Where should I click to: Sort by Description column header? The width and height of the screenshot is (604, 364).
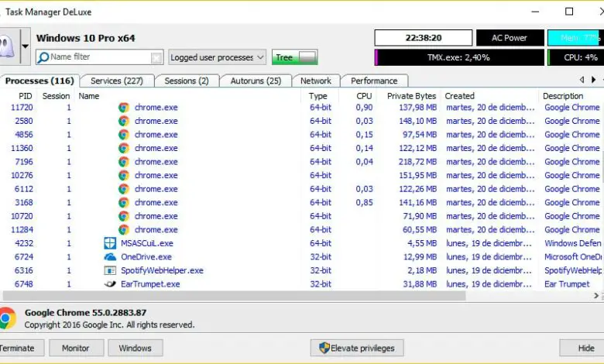[x=563, y=96]
